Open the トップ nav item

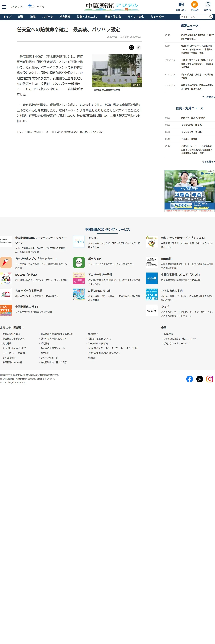coord(8,17)
